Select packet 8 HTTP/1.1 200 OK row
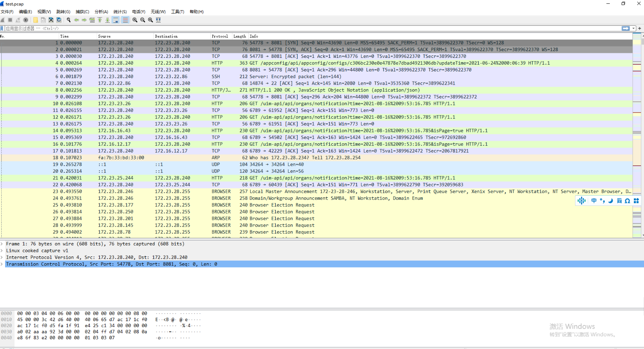644x349 pixels. click(316, 90)
